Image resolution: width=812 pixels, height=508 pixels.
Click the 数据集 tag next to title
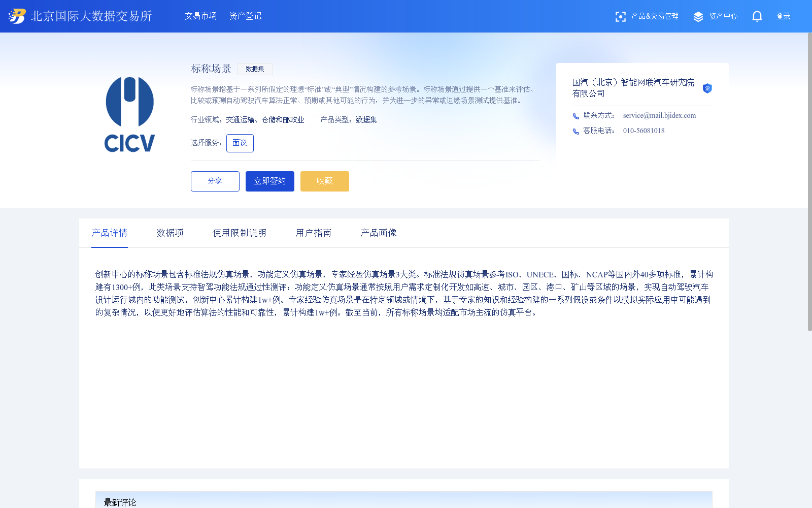coord(255,69)
